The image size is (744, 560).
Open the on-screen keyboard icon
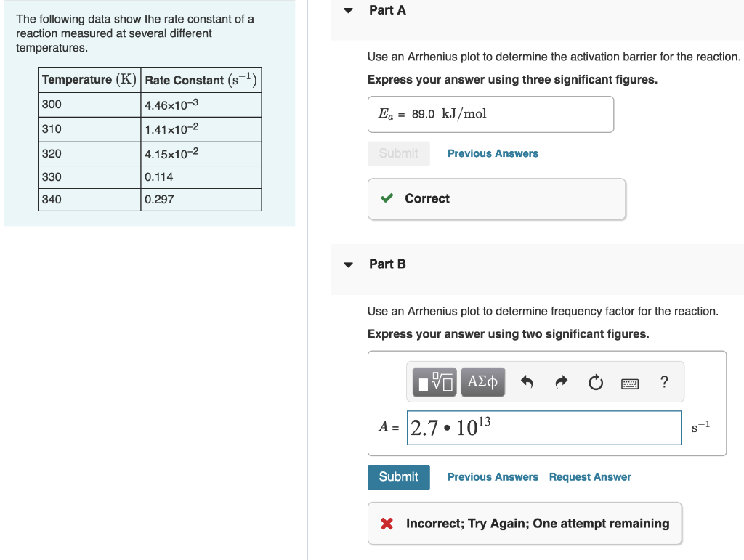click(629, 382)
